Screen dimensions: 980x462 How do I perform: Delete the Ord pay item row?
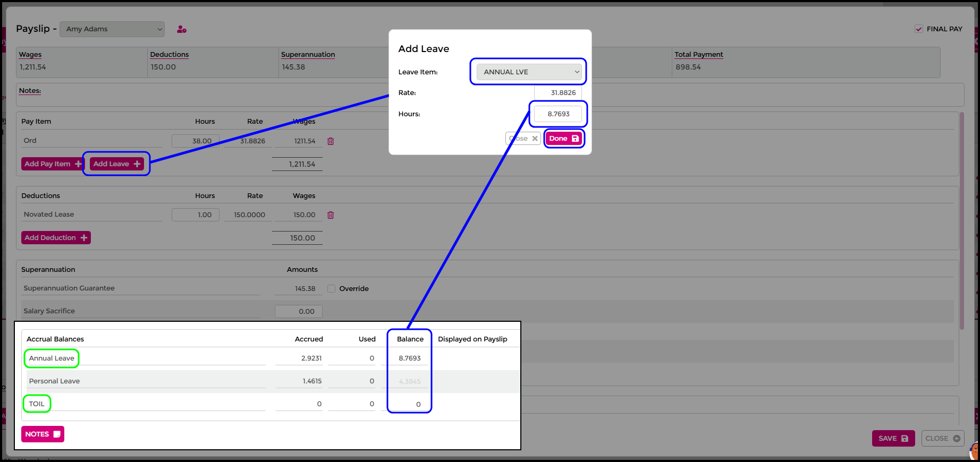[331, 141]
